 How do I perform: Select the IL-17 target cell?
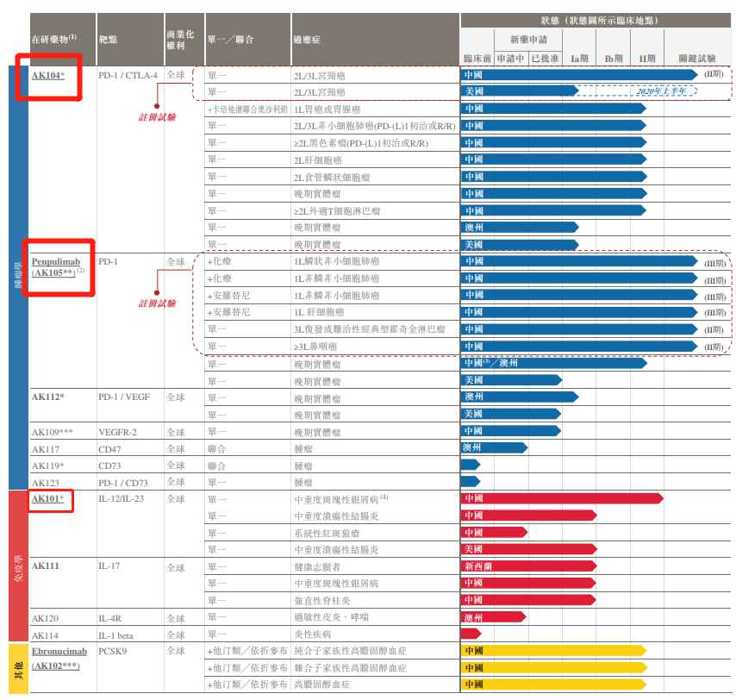[109, 566]
